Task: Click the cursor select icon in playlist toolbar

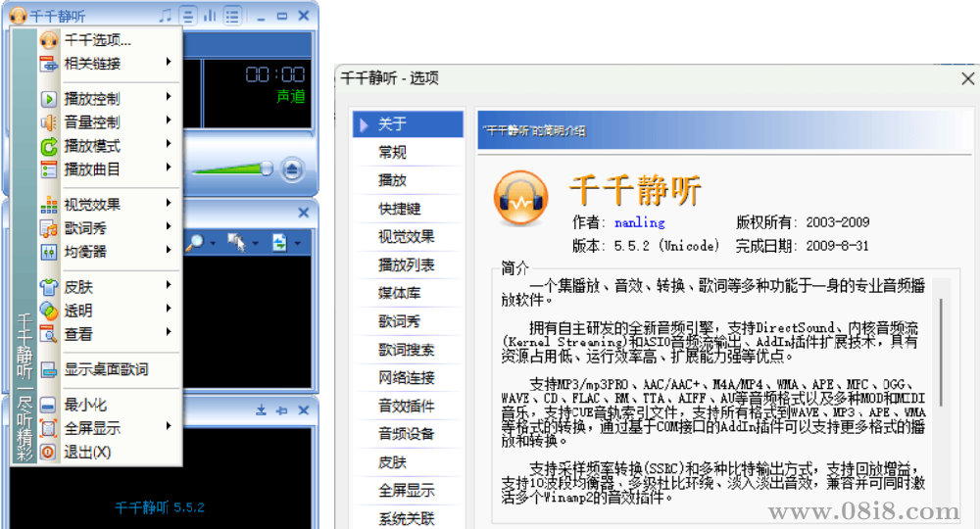Action: coord(236,242)
